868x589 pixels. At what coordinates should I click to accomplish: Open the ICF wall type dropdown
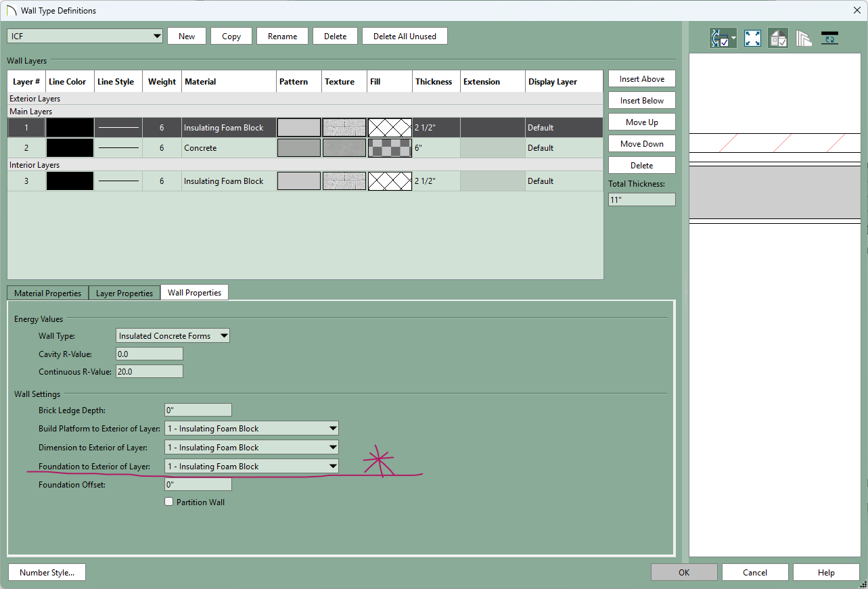(85, 36)
